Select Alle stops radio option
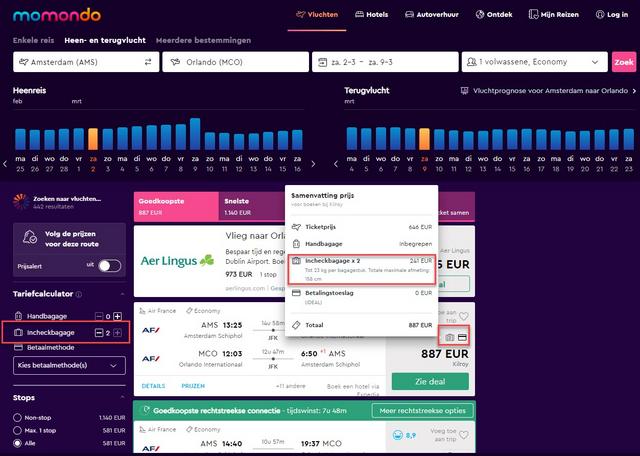The height and width of the screenshot is (456, 640). pyautogui.click(x=17, y=443)
